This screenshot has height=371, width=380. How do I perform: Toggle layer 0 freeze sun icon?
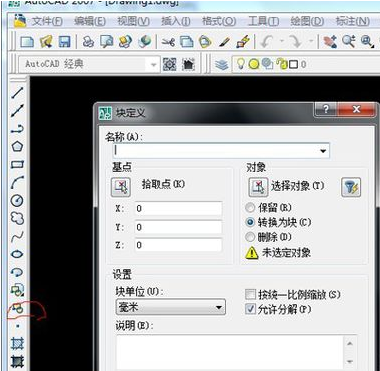254,64
